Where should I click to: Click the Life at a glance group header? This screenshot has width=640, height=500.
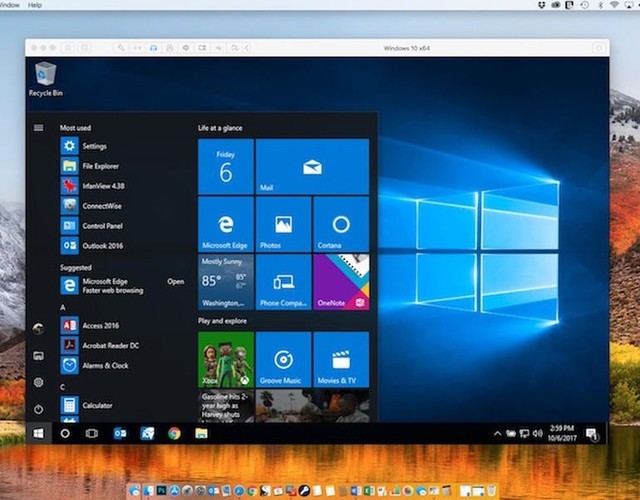click(220, 128)
